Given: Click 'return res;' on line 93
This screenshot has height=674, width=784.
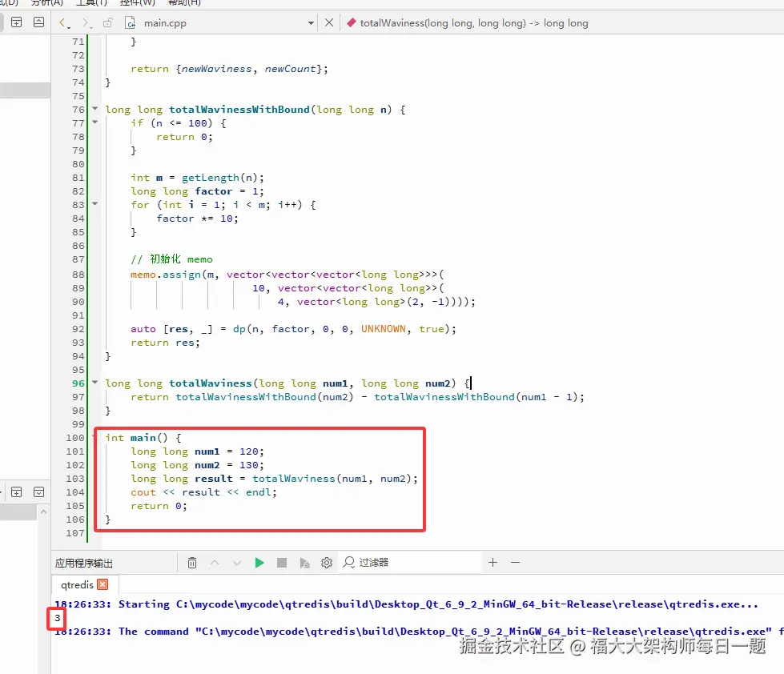Looking at the screenshot, I should pyautogui.click(x=166, y=343).
